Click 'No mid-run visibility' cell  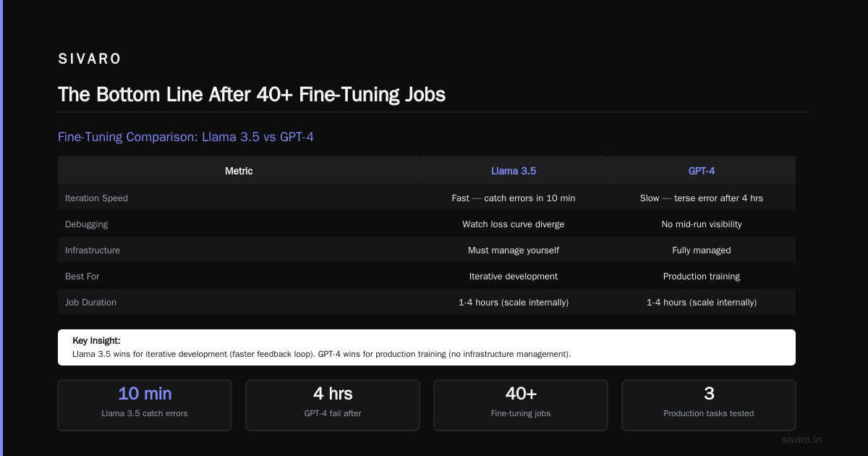[702, 224]
